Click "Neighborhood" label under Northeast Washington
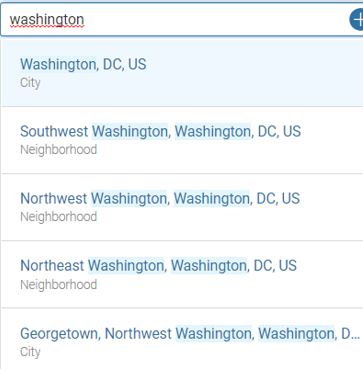The width and height of the screenshot is (363, 374). (59, 285)
